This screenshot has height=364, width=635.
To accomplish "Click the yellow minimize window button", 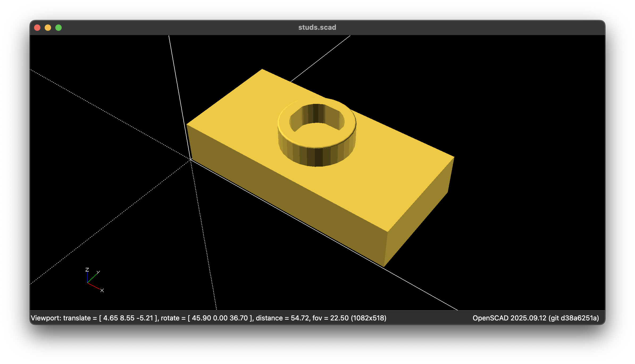I will click(x=48, y=28).
